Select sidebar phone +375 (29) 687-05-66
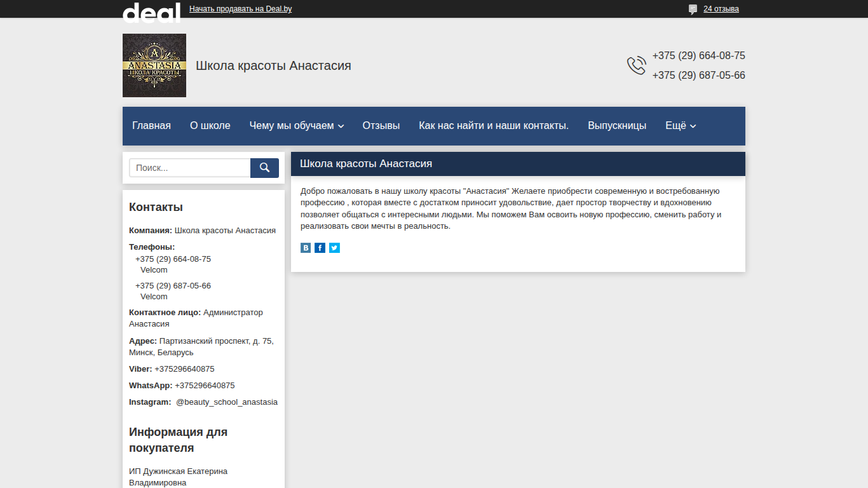 173,286
